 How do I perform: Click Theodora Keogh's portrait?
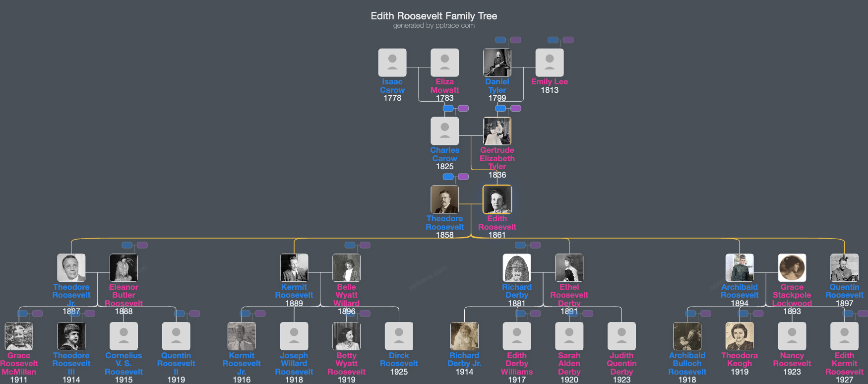coord(740,336)
